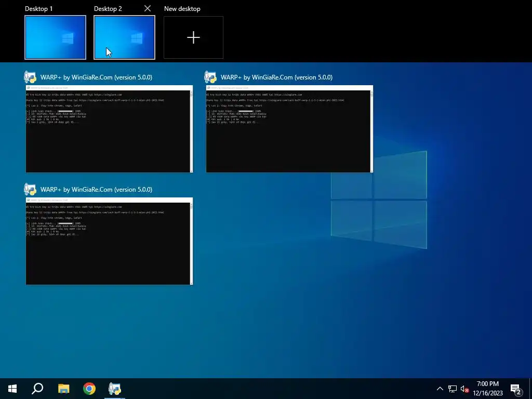Launch File Explorer from the taskbar
This screenshot has width=532, height=399.
(x=63, y=389)
